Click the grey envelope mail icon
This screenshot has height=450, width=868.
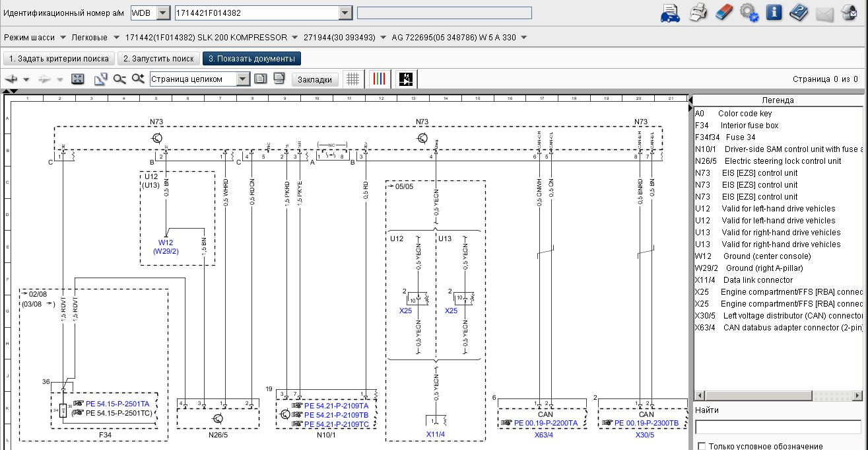[824, 14]
